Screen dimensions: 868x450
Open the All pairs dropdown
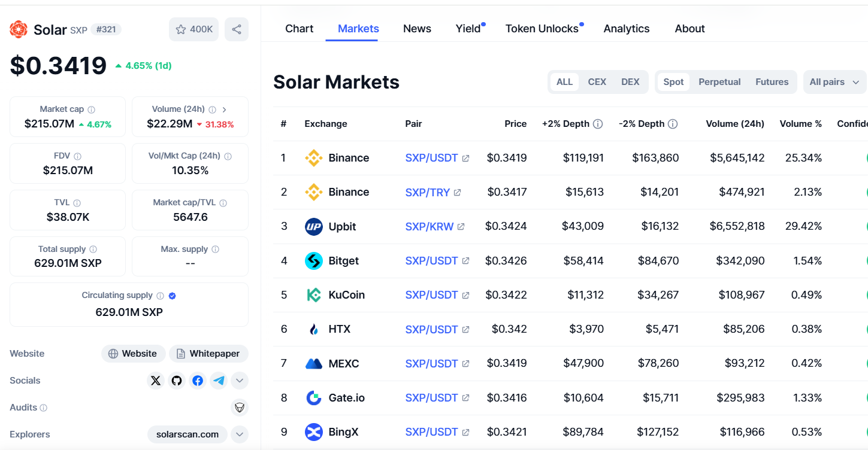834,82
